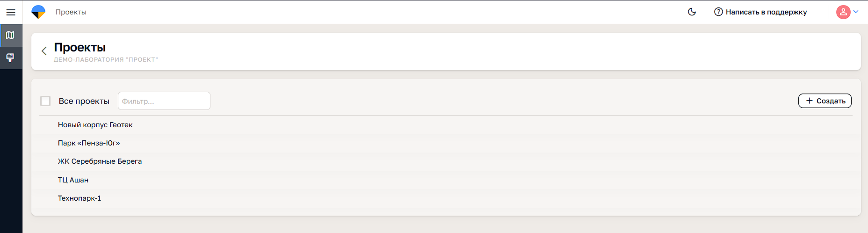
Task: Focus the "Фильтр..." input field
Action: tap(164, 101)
